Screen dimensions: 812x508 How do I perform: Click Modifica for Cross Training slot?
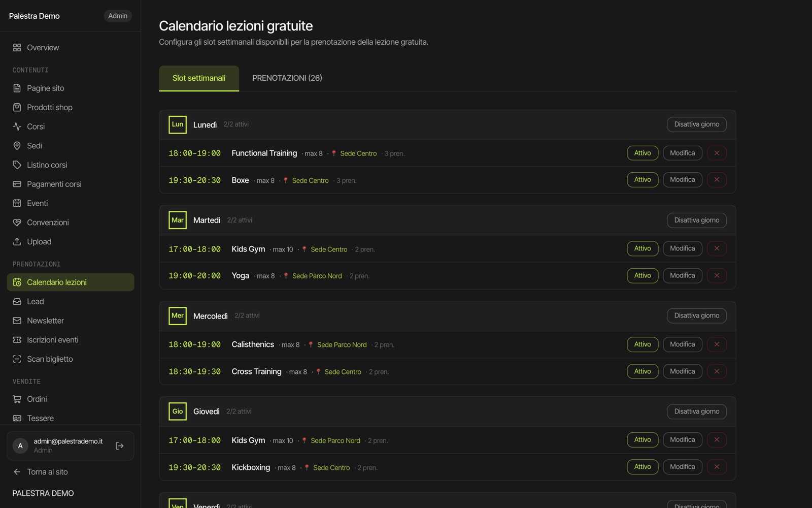click(x=683, y=371)
